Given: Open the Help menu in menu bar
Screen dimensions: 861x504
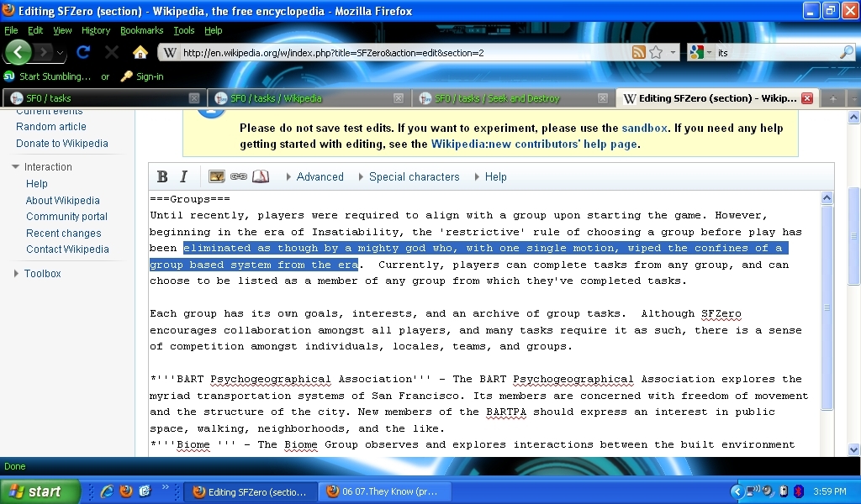Looking at the screenshot, I should click(x=213, y=30).
